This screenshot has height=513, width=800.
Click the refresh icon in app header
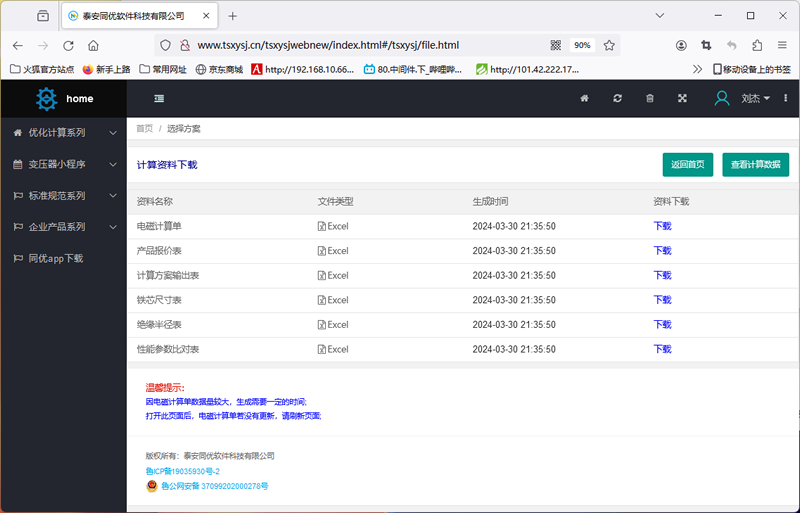(617, 98)
